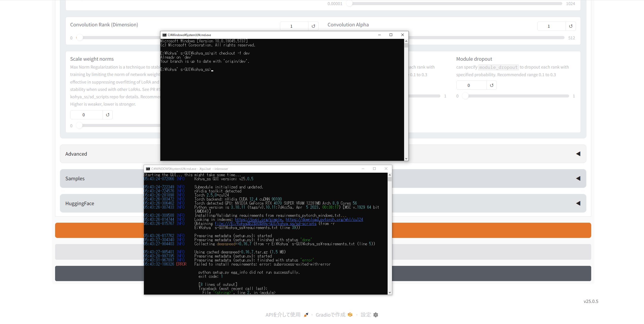This screenshot has width=644, height=324.
Task: Click scroll down arrow in gui.bat window
Action: (x=390, y=293)
